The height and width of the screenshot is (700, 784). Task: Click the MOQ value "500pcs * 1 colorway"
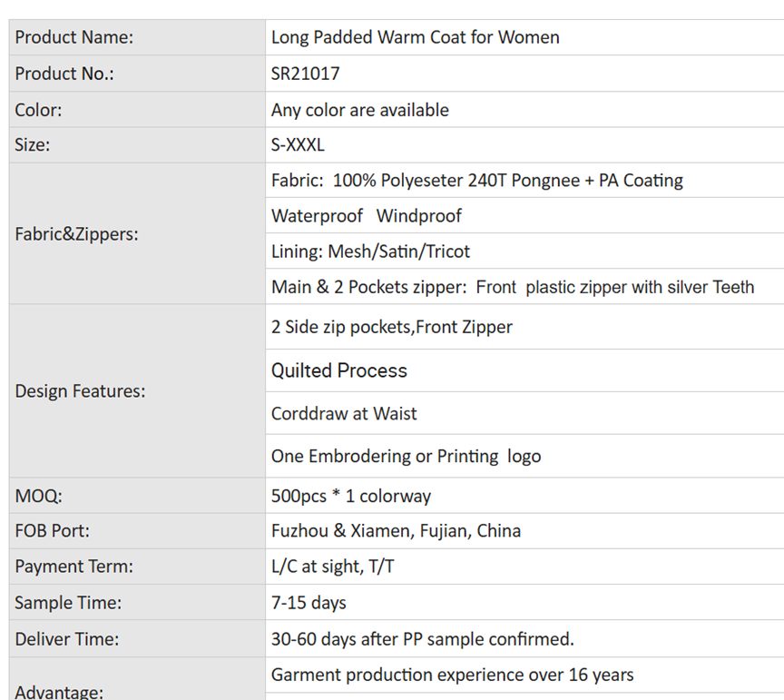[351, 496]
